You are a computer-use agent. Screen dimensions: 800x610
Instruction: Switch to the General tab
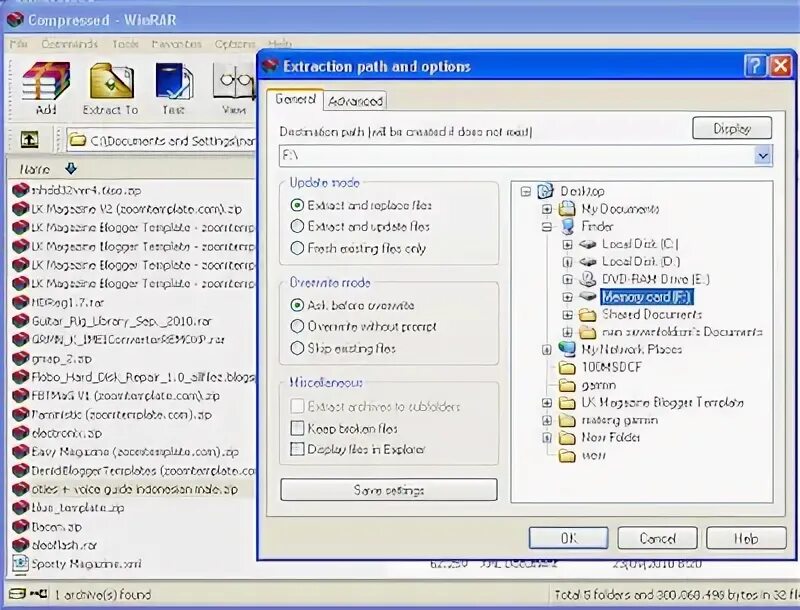click(x=295, y=99)
